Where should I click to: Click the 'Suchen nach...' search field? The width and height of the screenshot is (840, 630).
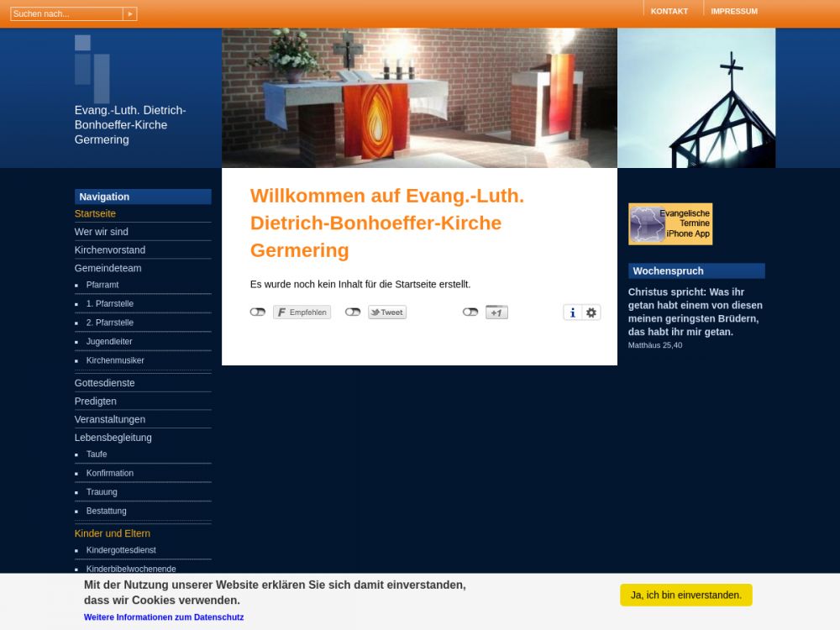pyautogui.click(x=66, y=14)
